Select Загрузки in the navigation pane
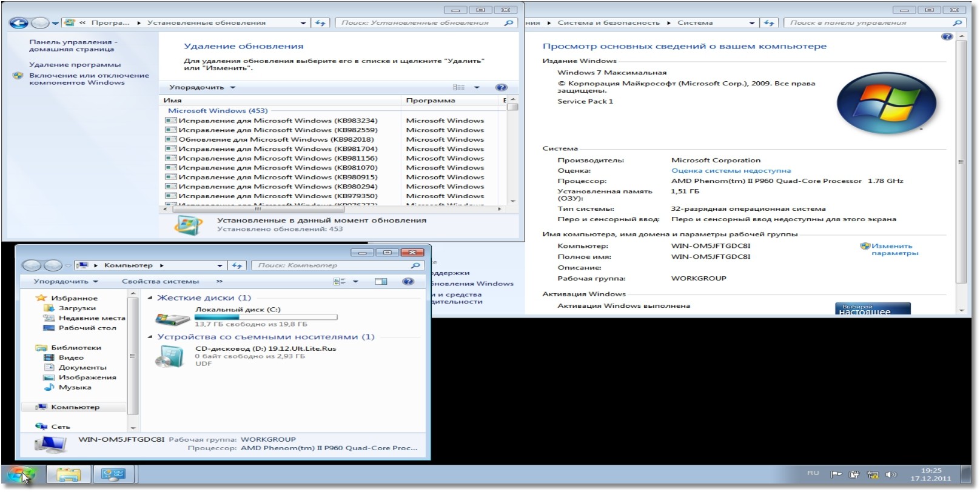This screenshot has height=492, width=980. click(77, 308)
